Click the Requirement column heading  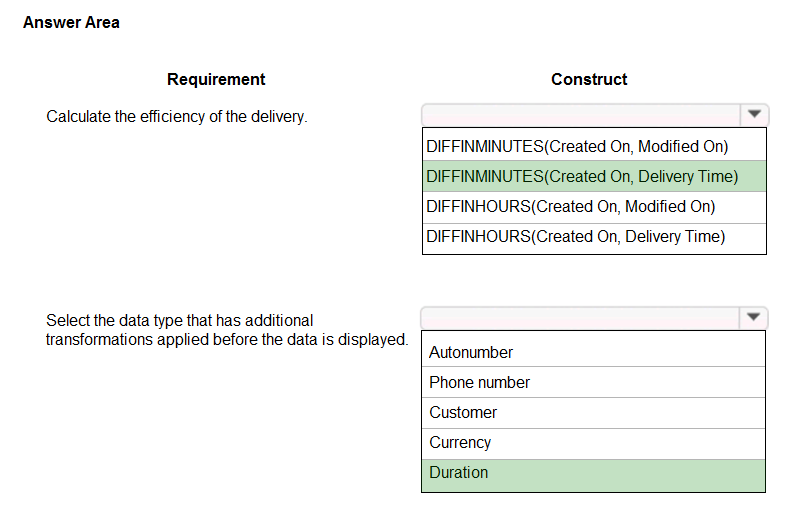[x=216, y=79]
